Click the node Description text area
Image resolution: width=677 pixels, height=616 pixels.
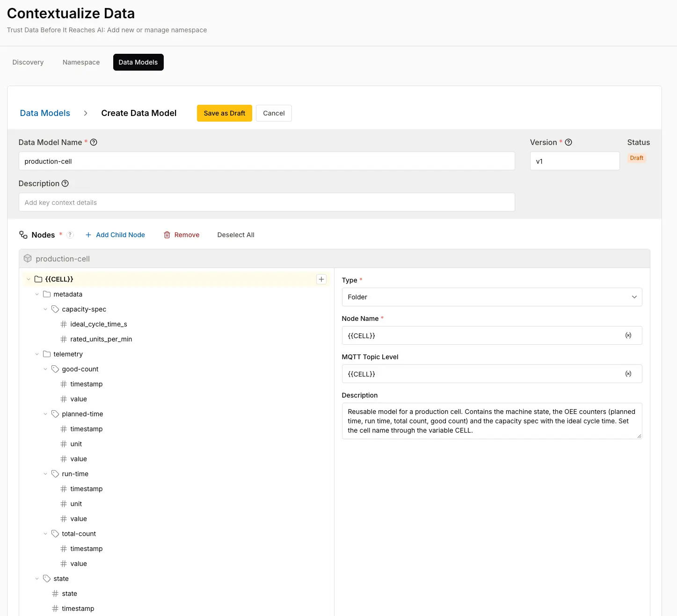[x=492, y=421]
